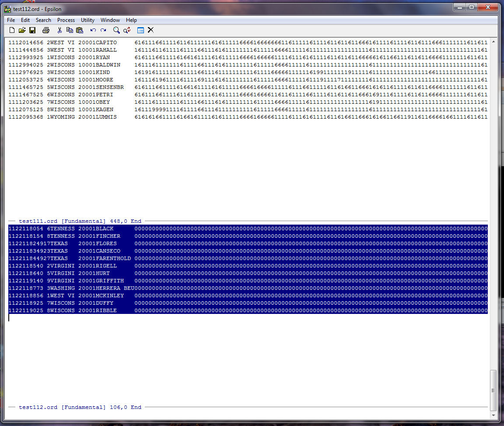Create a new file with toolbar icon
The width and height of the screenshot is (504, 426).
[12, 30]
